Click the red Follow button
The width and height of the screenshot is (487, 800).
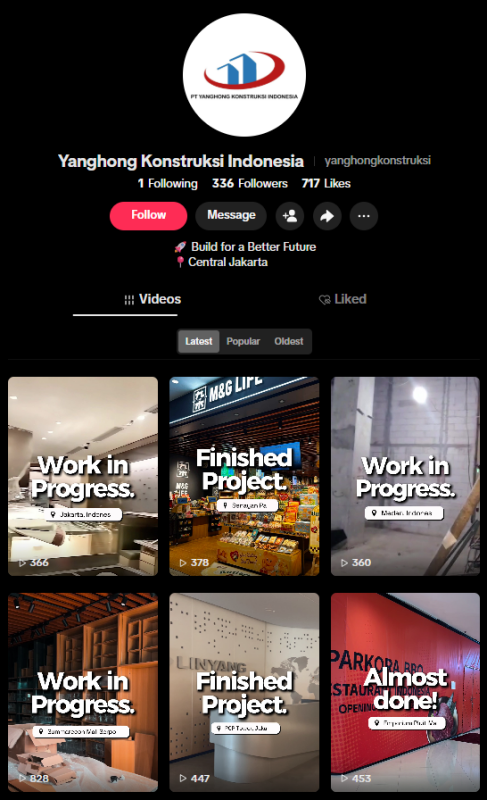[148, 215]
